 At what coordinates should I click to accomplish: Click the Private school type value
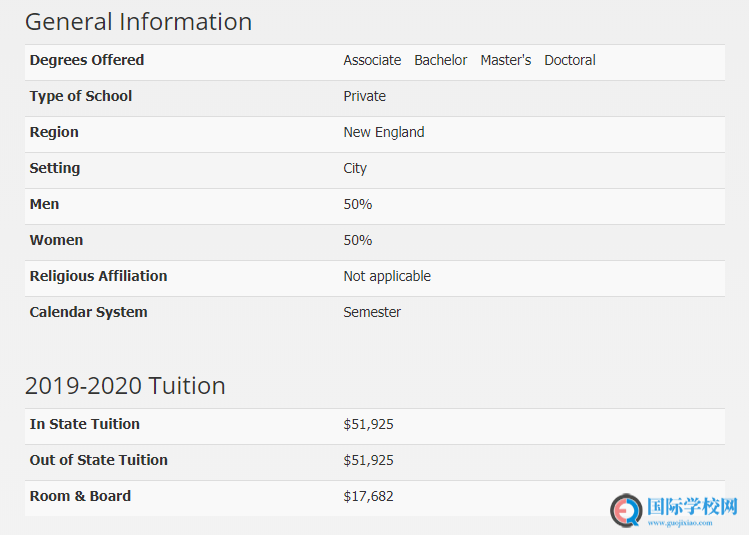[364, 96]
